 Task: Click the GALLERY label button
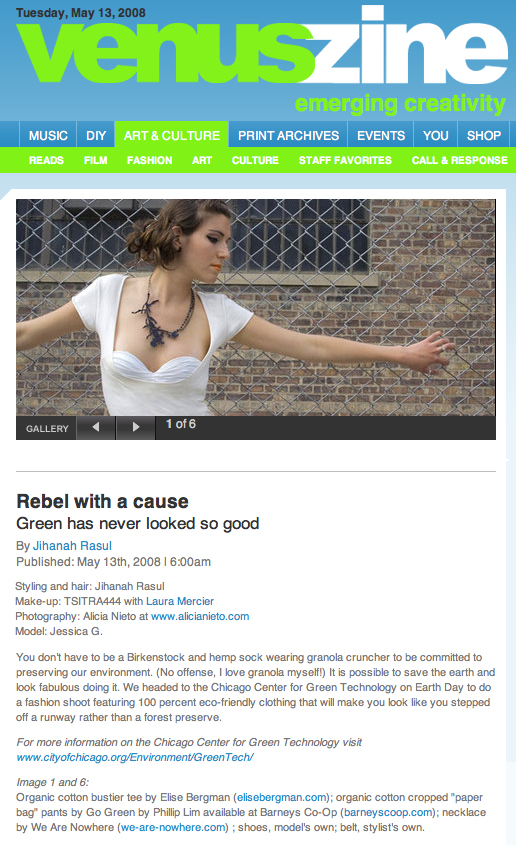coord(47,429)
